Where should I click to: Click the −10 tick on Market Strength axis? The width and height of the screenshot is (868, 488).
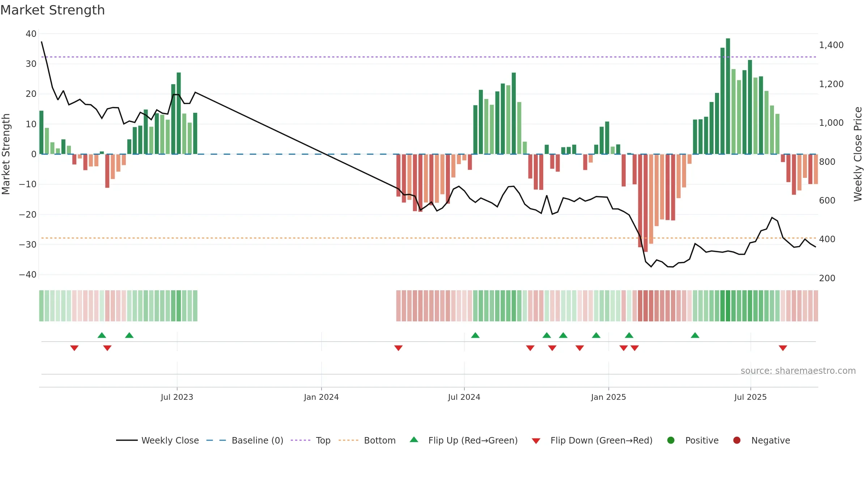click(x=28, y=184)
